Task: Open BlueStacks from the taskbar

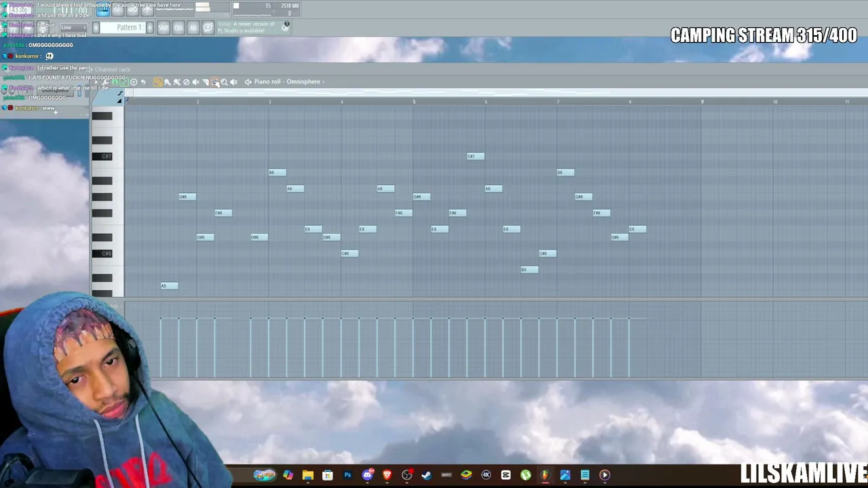Action: (x=466, y=475)
